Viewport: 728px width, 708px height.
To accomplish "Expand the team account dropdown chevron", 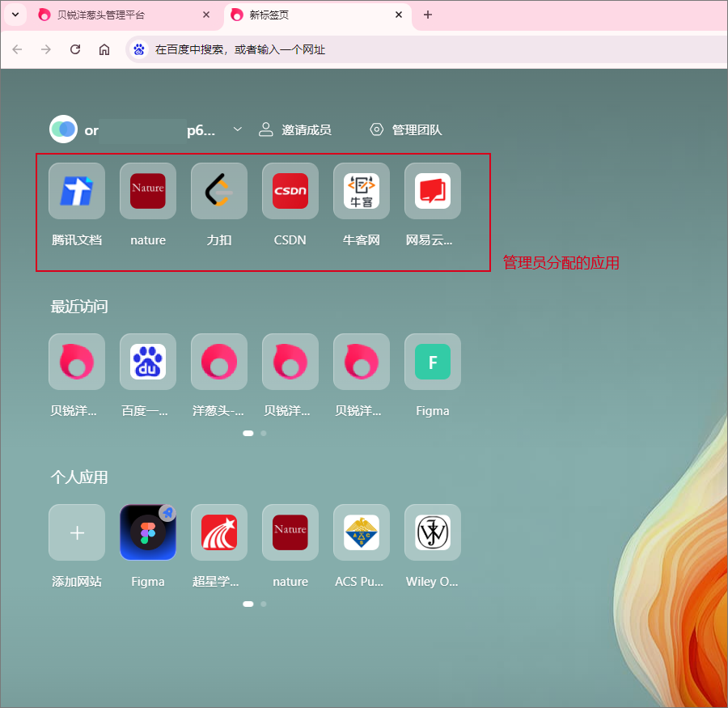I will (x=237, y=129).
